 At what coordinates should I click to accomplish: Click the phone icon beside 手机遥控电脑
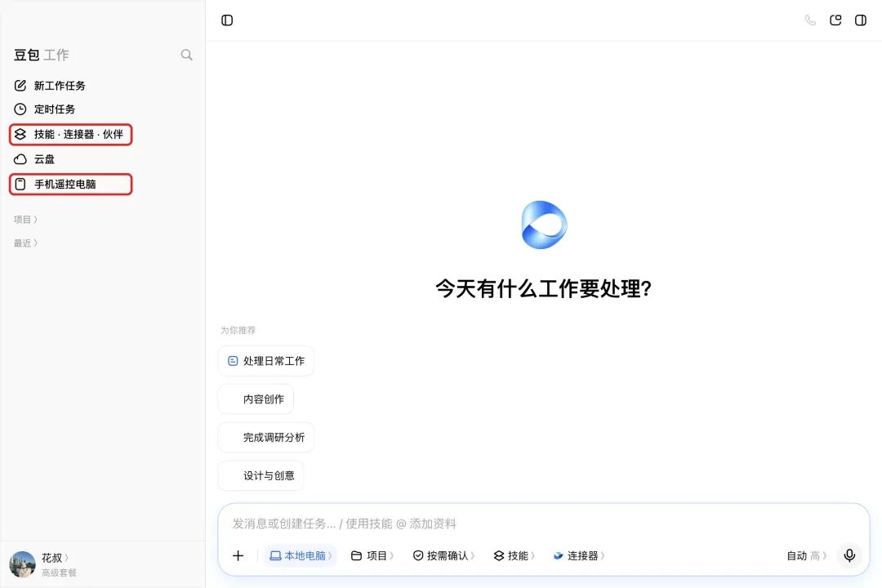coord(20,184)
